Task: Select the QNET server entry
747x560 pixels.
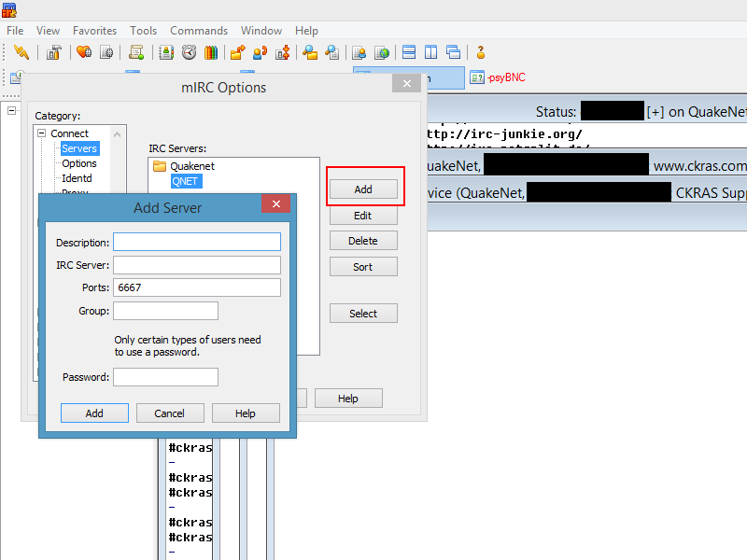Action: (x=186, y=181)
